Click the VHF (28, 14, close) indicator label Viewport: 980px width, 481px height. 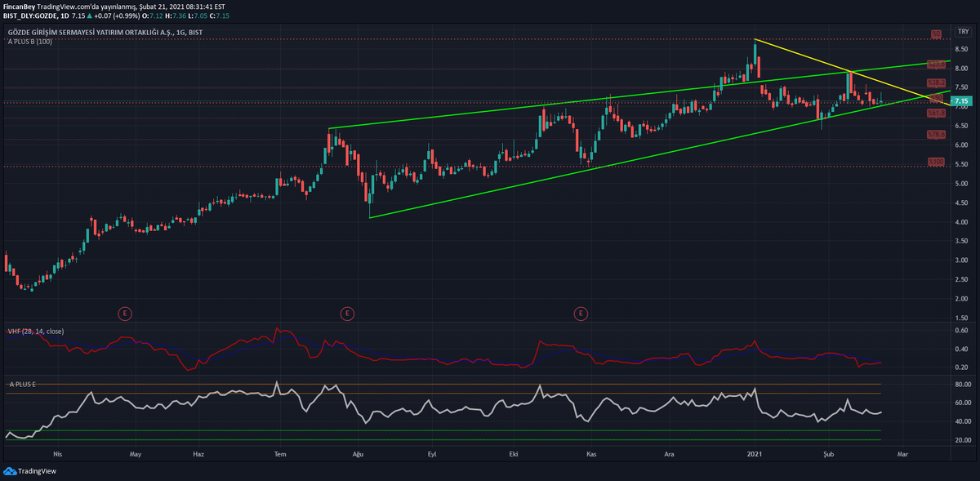[34, 332]
